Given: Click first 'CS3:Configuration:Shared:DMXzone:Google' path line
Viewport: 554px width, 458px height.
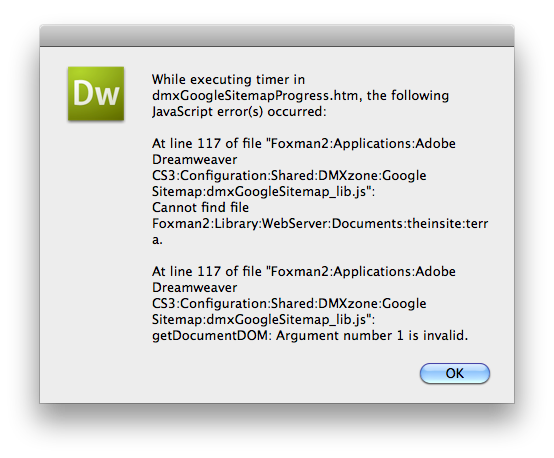Looking at the screenshot, I should 289,176.
